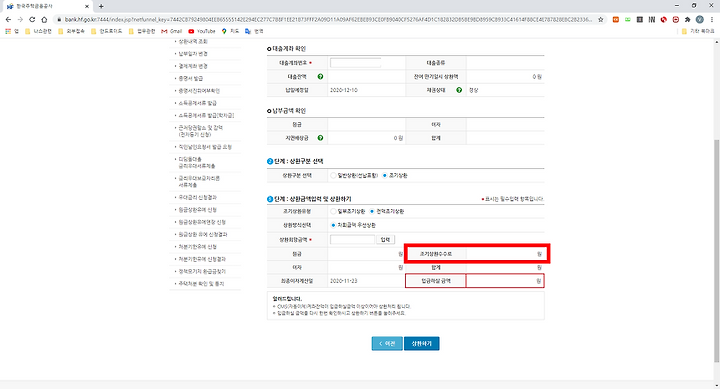Screen dimensions: 720x389
Task: Open the Apps grid bookmark shortcut
Action: tap(12, 31)
